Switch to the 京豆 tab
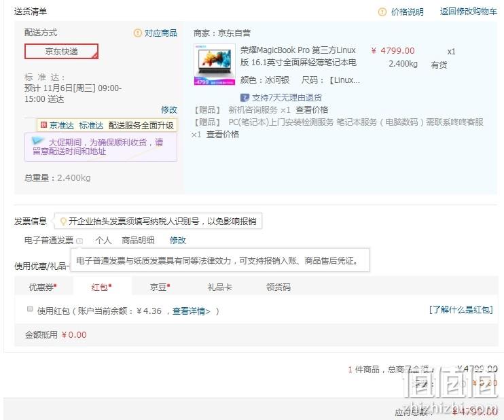The height and width of the screenshot is (420, 504). click(160, 287)
